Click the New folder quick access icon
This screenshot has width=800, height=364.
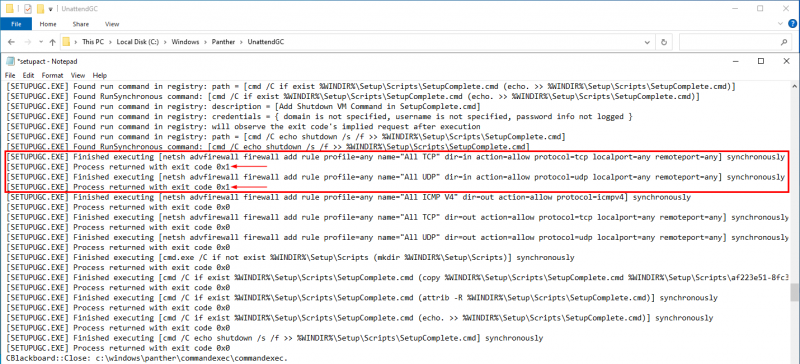click(40, 9)
